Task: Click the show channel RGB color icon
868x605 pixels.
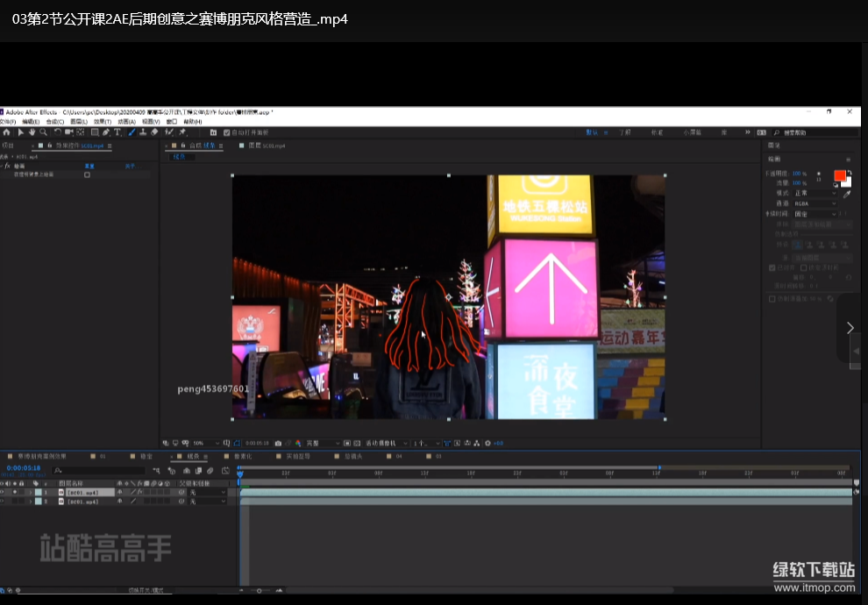Action: click(x=298, y=444)
